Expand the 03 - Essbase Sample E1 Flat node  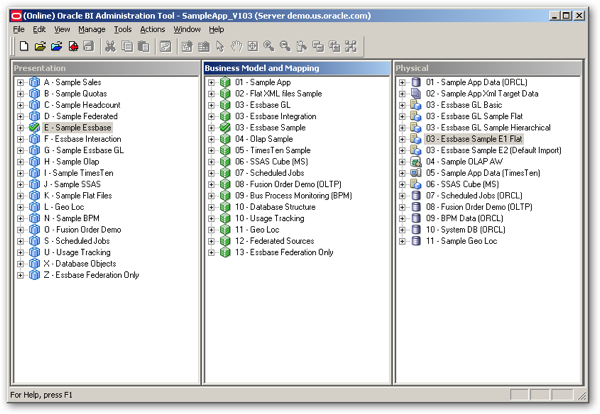[x=402, y=139]
